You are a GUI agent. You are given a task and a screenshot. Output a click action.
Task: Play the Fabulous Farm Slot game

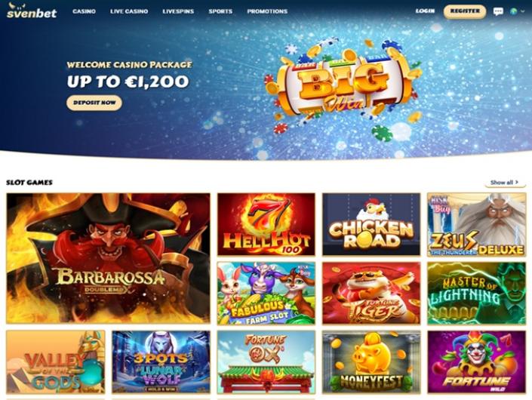[x=266, y=293]
